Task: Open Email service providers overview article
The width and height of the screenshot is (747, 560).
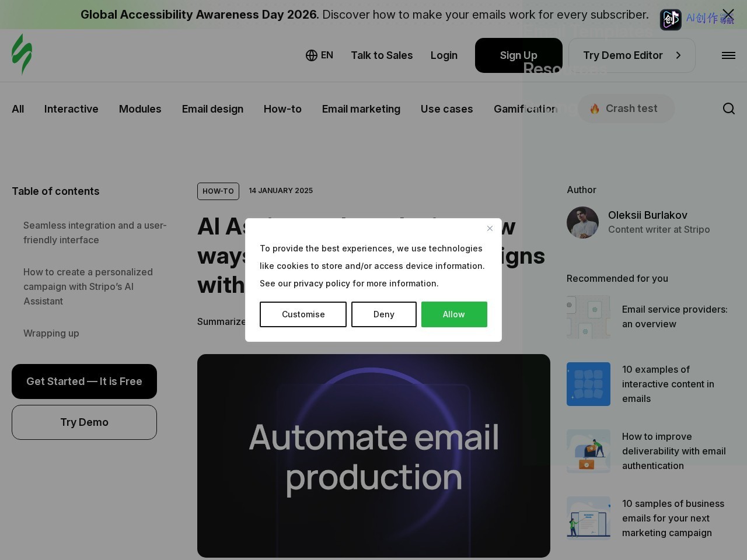Action: coord(675,317)
